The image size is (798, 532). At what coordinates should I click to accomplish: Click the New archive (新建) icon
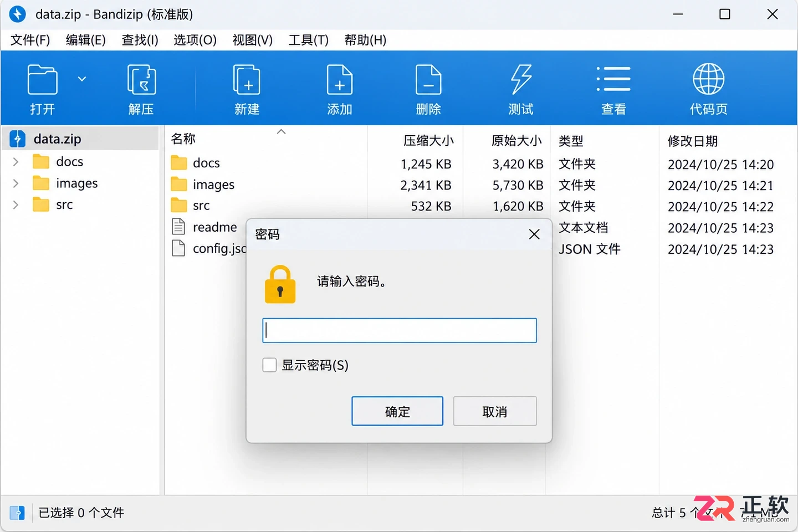tap(247, 80)
